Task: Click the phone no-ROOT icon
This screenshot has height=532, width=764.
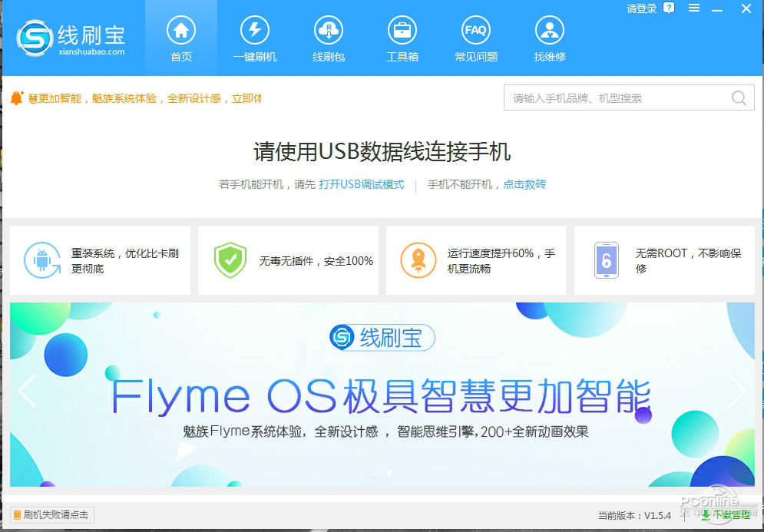Action: coord(606,260)
